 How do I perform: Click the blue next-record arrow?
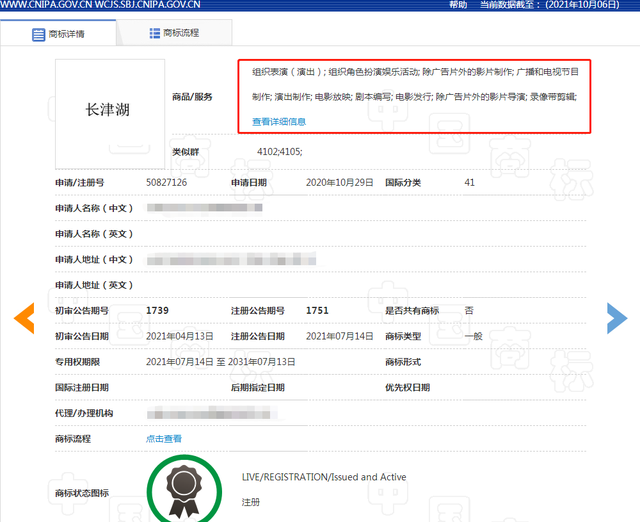617,317
